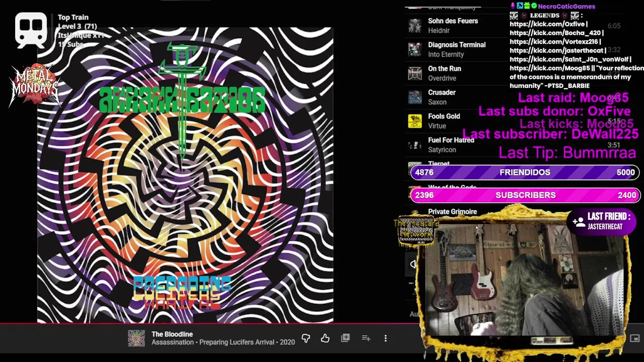Image resolution: width=644 pixels, height=362 pixels.
Task: Play "On the Run" from the queue
Action: click(444, 68)
